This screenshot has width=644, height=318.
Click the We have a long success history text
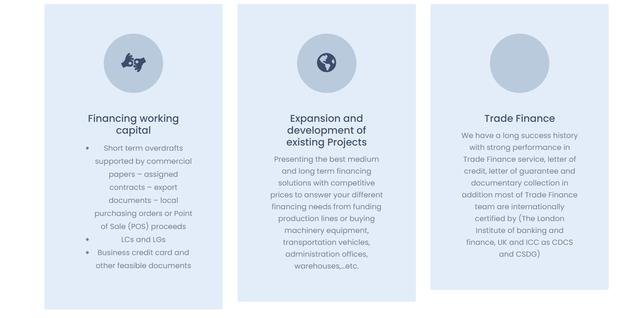point(519,135)
